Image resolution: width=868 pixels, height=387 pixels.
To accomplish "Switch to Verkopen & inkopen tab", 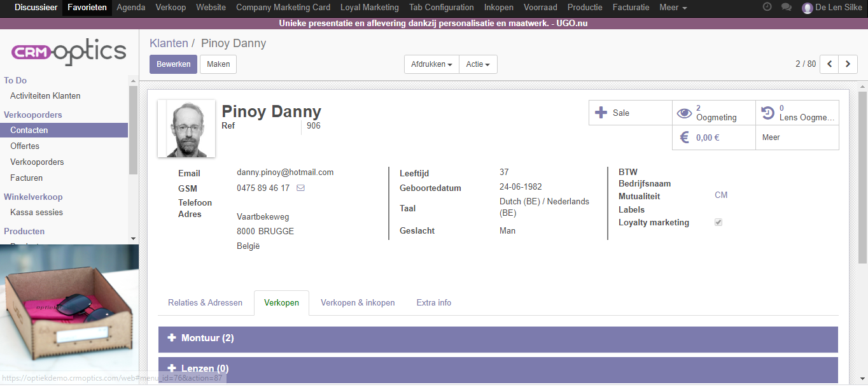I will tap(358, 303).
